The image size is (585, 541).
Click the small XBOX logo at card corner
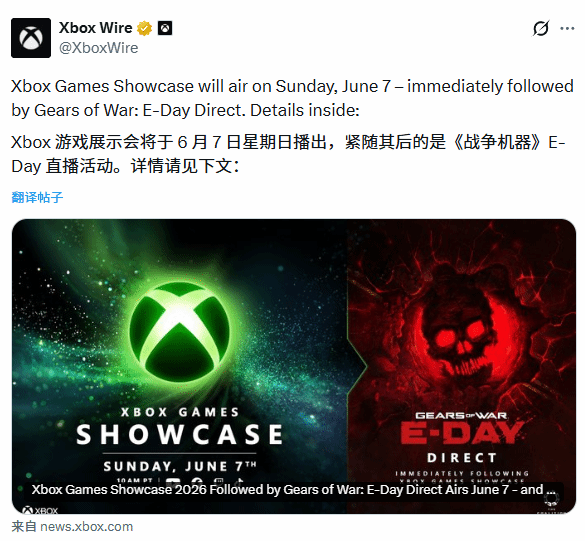click(40, 510)
